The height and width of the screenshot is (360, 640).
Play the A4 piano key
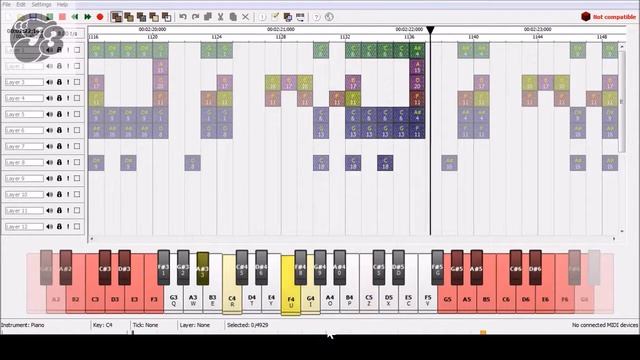point(330,300)
